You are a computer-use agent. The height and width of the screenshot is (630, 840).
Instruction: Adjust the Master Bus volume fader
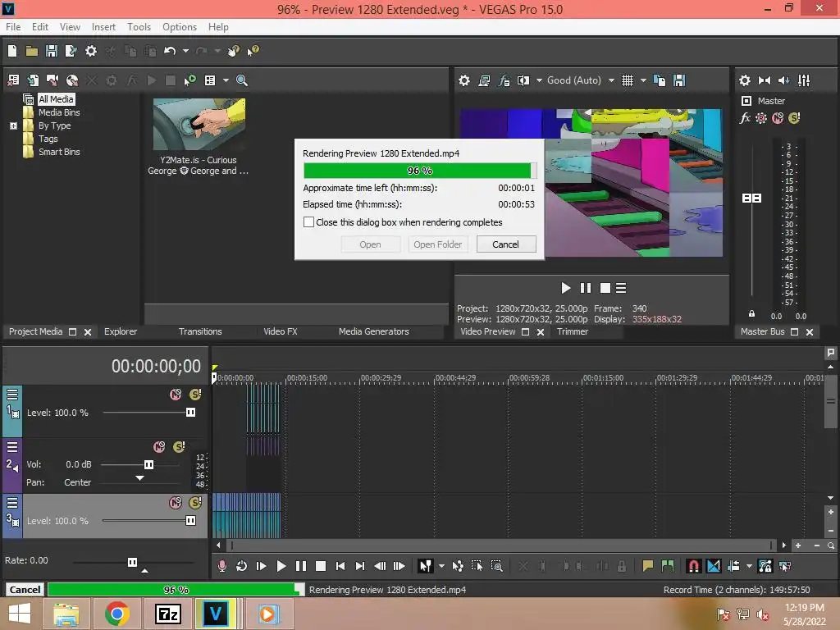751,199
